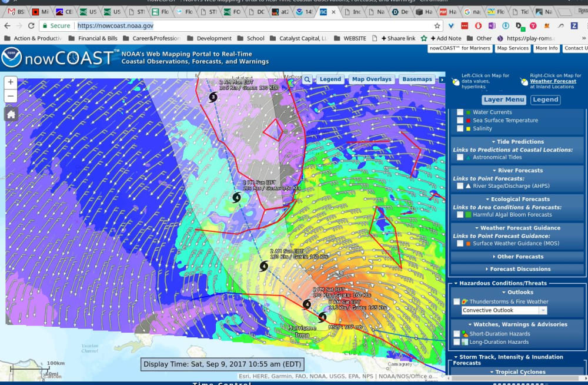This screenshot has height=385, width=588.
Task: Click the NOAA nowCOAST logo
Action: pos(12,58)
